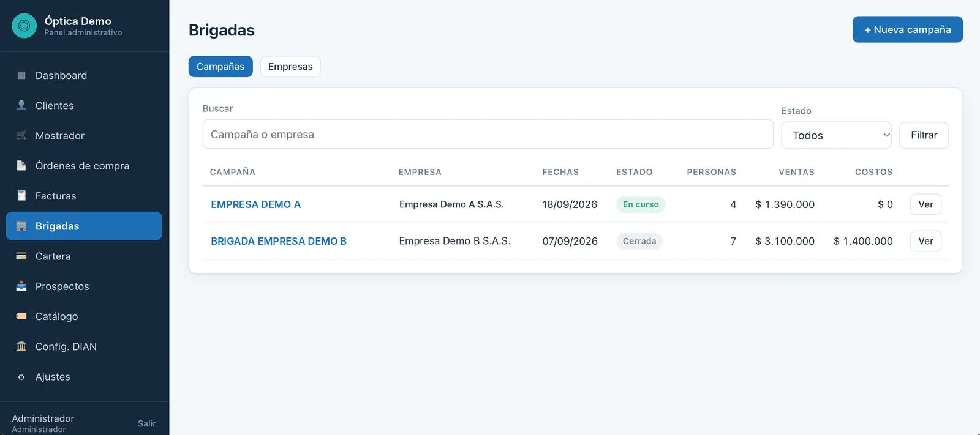980x435 pixels.
Task: Click the date 18/09/2026
Action: tap(570, 204)
